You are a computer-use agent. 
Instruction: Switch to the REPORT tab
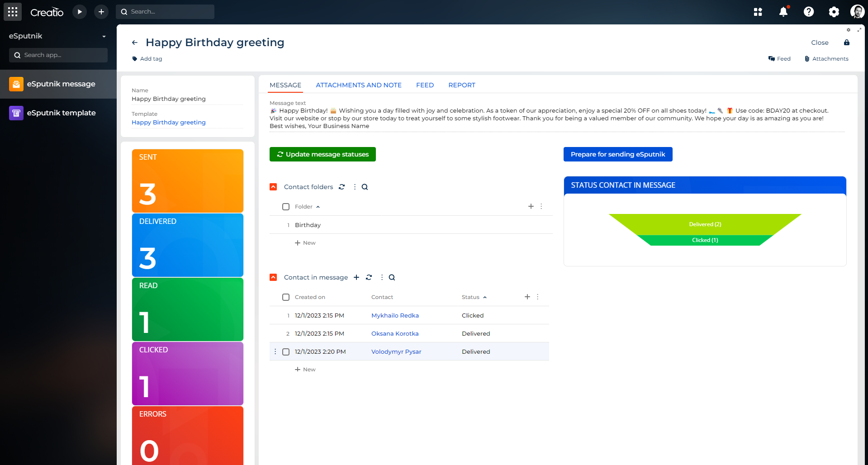[x=462, y=85]
